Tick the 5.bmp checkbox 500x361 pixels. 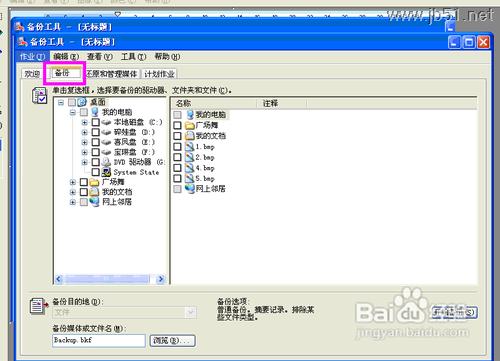pos(178,178)
